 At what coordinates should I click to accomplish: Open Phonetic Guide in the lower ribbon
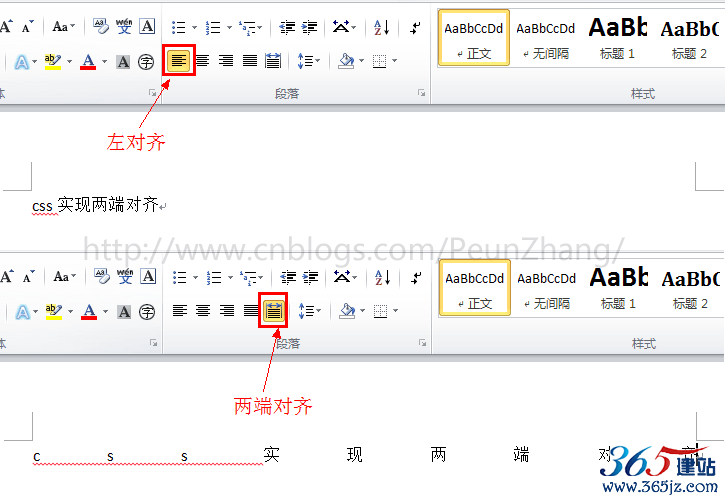[x=125, y=277]
